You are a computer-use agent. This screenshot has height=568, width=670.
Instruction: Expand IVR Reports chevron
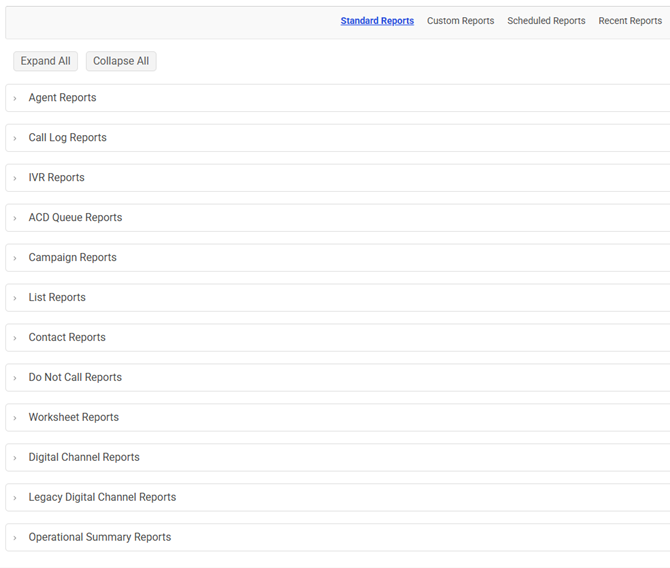[15, 178]
